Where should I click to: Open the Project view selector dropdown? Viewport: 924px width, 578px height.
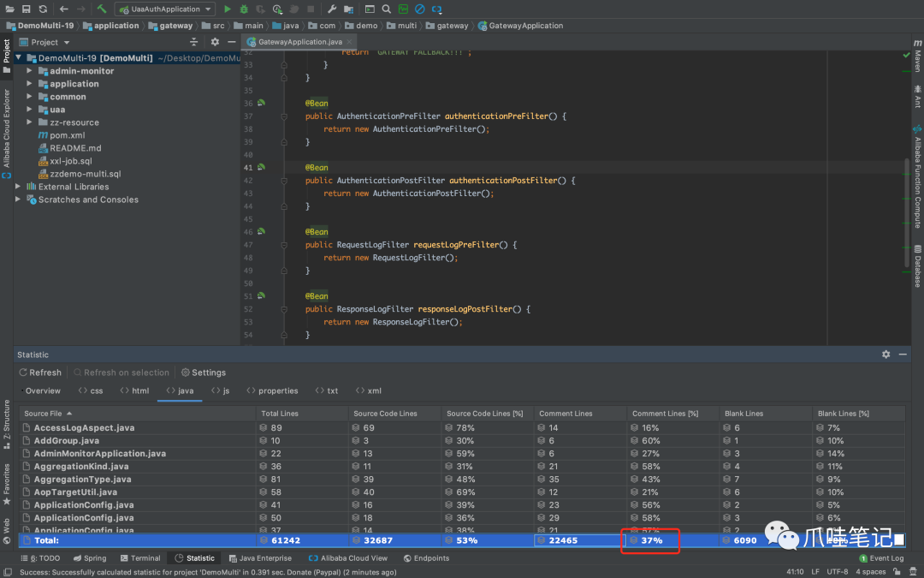(x=44, y=42)
